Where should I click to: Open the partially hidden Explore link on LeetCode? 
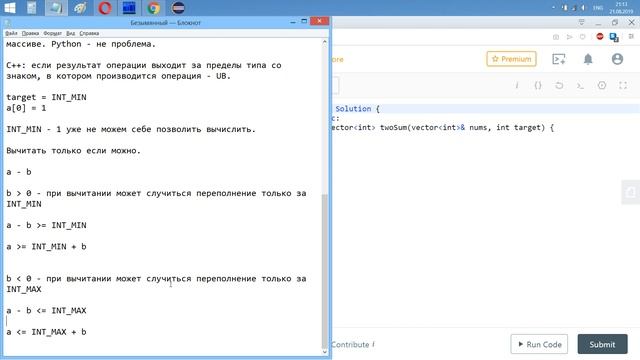coord(338,59)
